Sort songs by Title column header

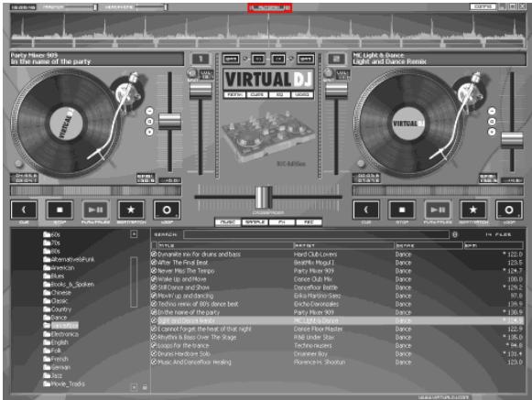pyautogui.click(x=225, y=245)
